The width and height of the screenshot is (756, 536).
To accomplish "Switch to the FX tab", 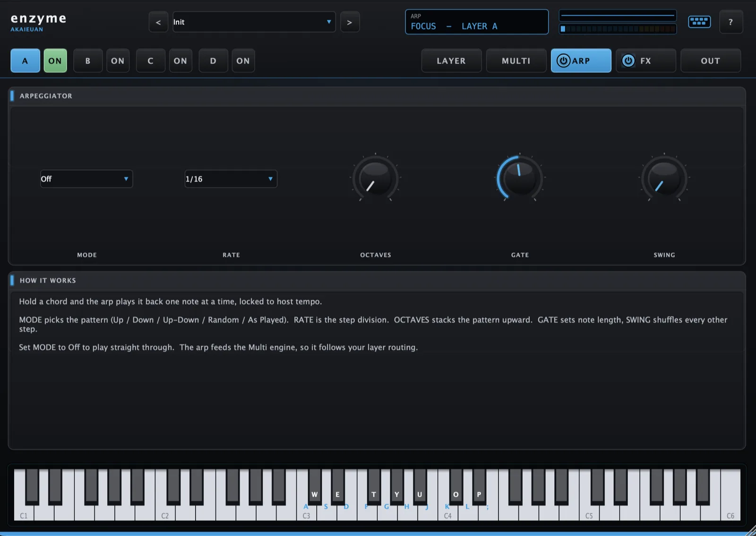I will (645, 61).
